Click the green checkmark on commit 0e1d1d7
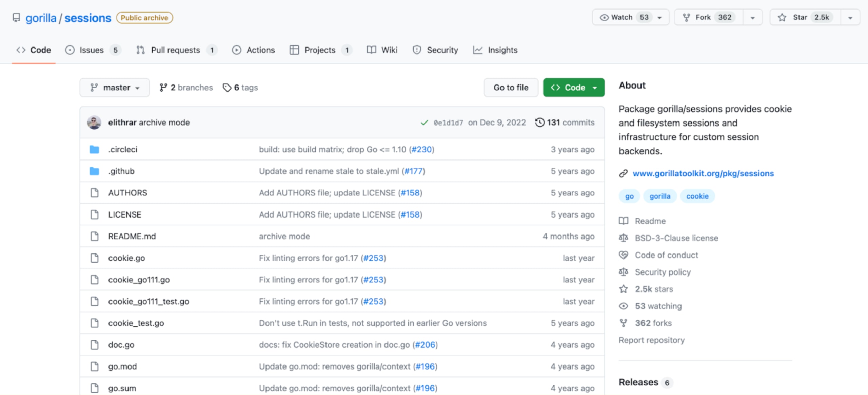 (x=423, y=123)
